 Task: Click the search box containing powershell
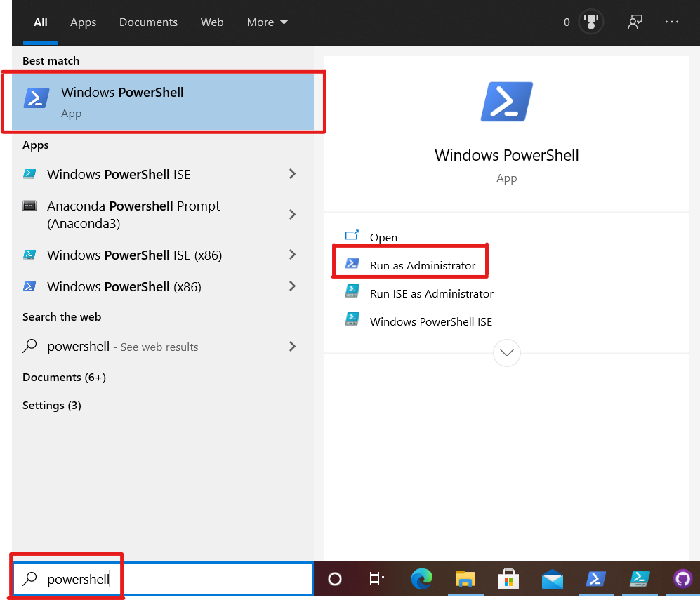click(163, 579)
